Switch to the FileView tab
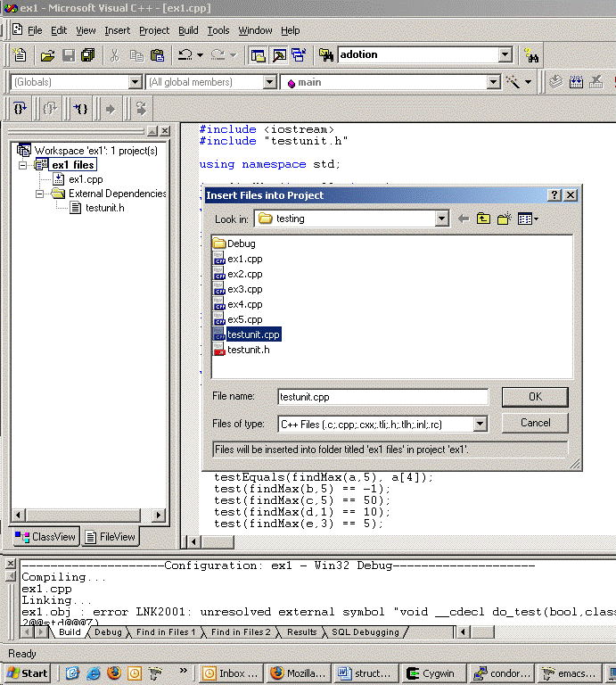The image size is (616, 685). pyautogui.click(x=111, y=536)
